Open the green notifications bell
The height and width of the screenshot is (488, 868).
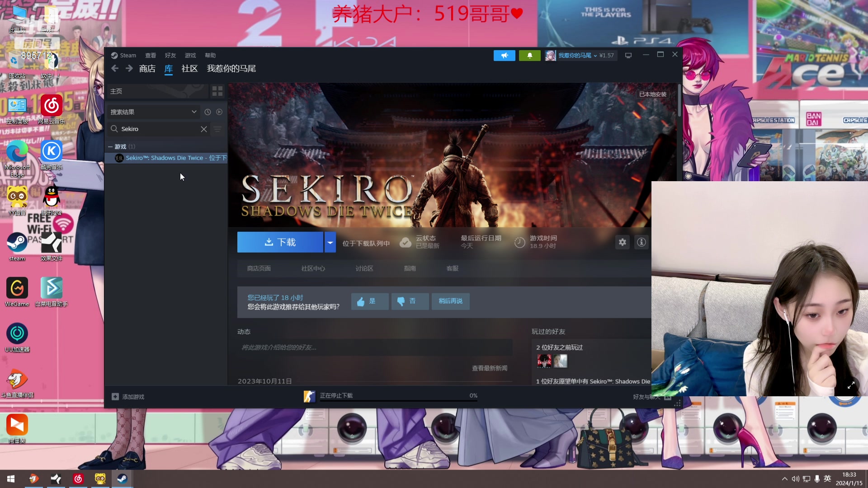(x=529, y=55)
